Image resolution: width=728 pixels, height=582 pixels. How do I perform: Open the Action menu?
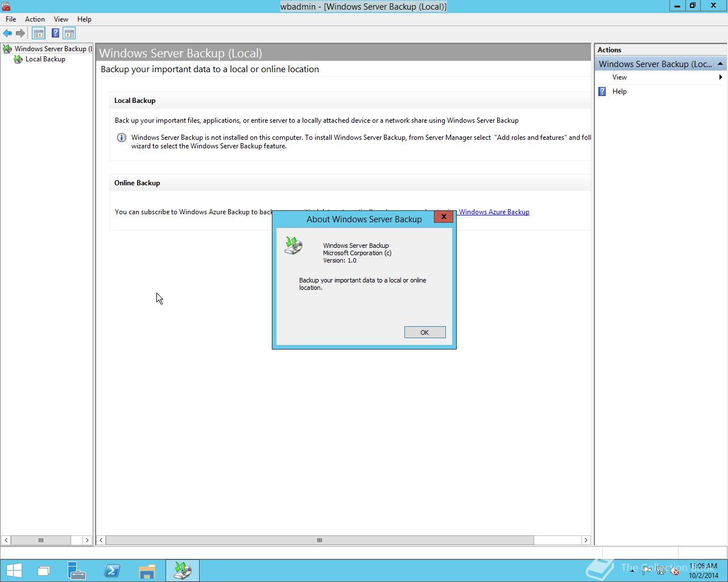(35, 19)
